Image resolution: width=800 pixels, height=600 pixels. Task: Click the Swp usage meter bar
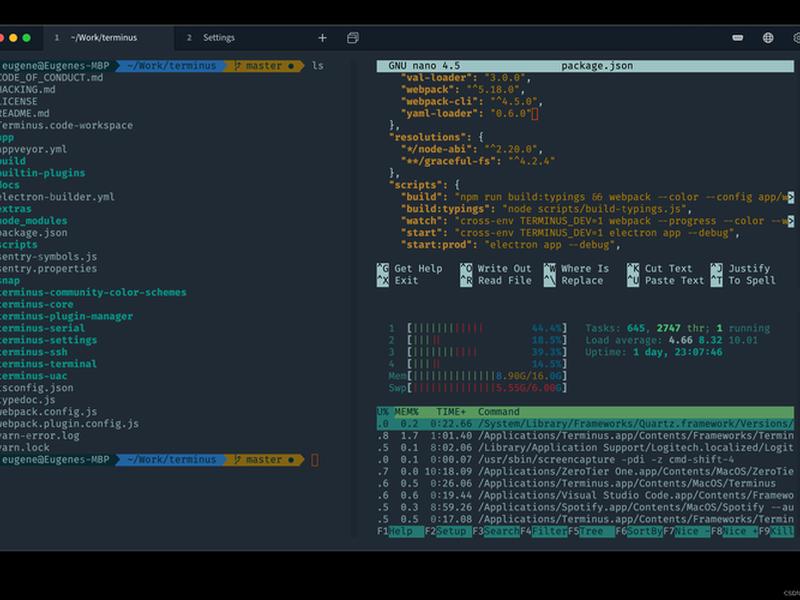487,388
